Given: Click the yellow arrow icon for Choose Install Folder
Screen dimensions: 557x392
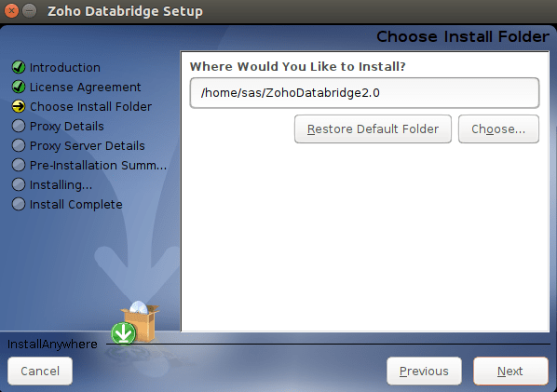Looking at the screenshot, I should 19,106.
